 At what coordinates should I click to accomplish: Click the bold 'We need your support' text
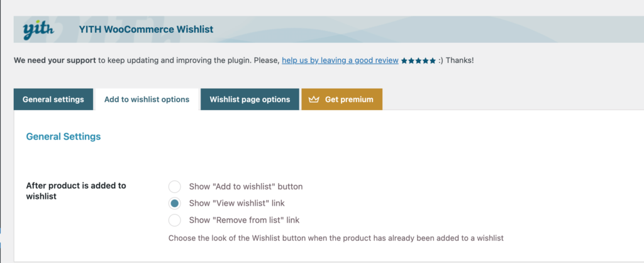(55, 60)
